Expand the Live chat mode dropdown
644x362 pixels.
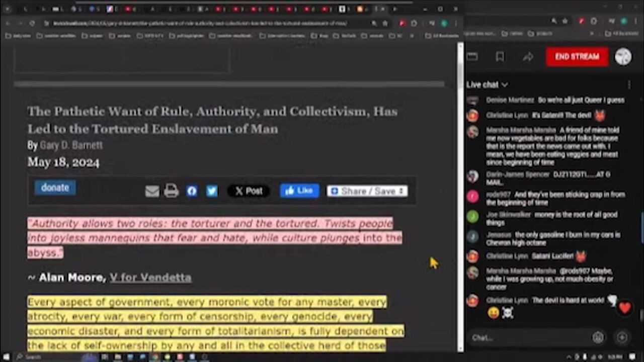(x=487, y=84)
